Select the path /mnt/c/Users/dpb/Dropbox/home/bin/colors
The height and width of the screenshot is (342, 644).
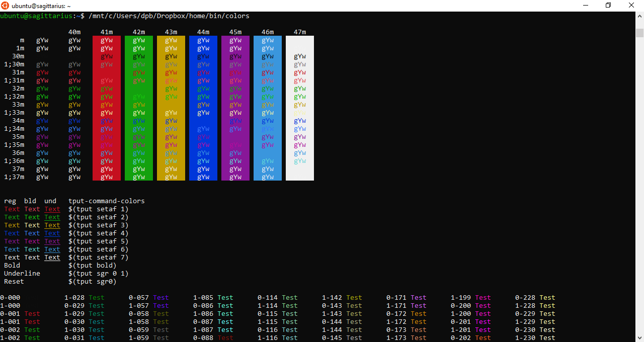(x=169, y=16)
